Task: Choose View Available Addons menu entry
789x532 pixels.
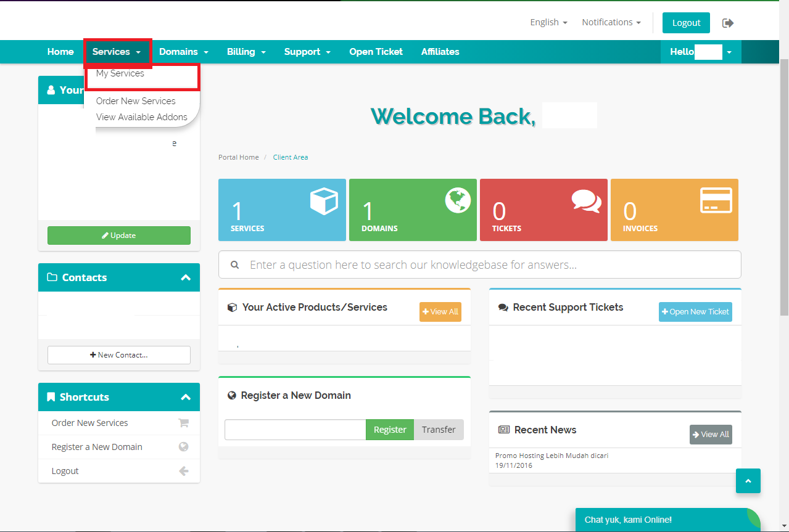Action: (142, 117)
